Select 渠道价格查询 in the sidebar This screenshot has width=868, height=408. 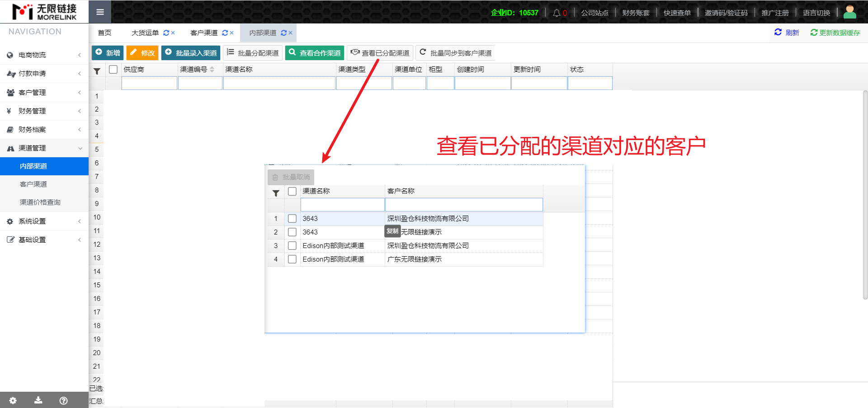(44, 202)
